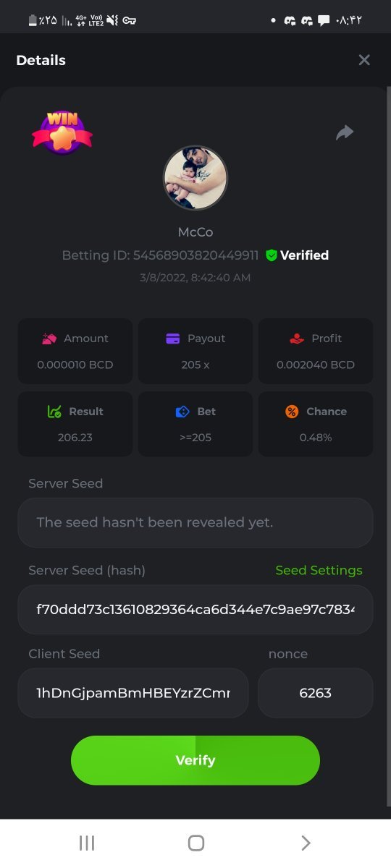Select the nonce field showing 6263
This screenshot has width=391, height=868.
pos(316,693)
